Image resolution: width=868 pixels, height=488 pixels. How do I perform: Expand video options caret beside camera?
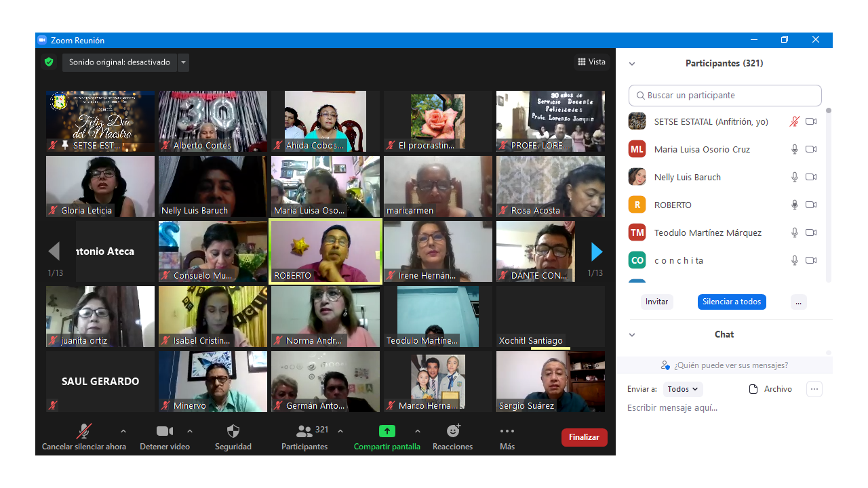(x=190, y=431)
